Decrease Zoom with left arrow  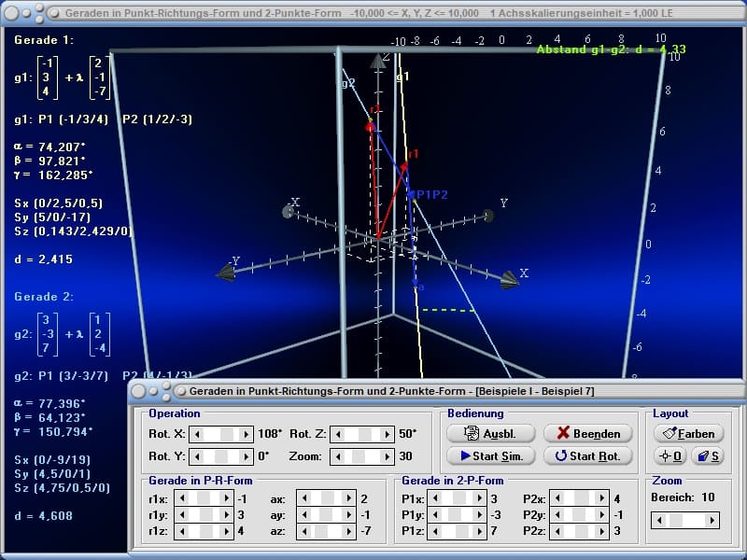pyautogui.click(x=339, y=456)
